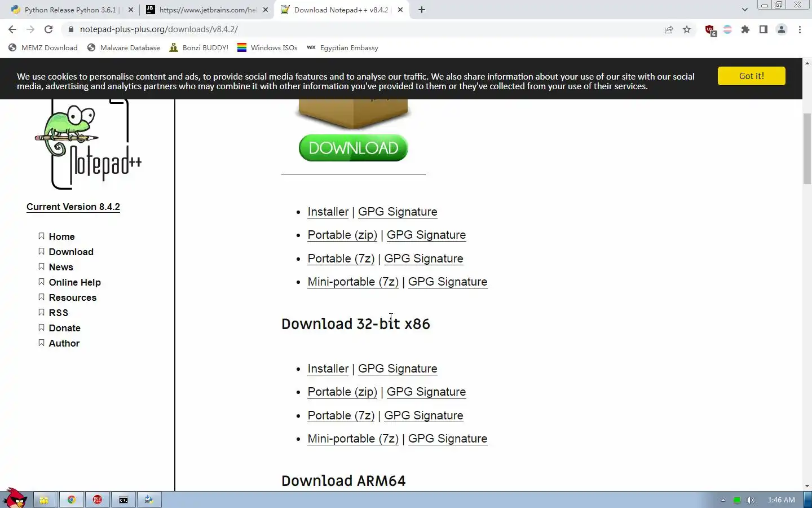Open Malware Database bookmark
The height and width of the screenshot is (508, 812).
[x=124, y=48]
